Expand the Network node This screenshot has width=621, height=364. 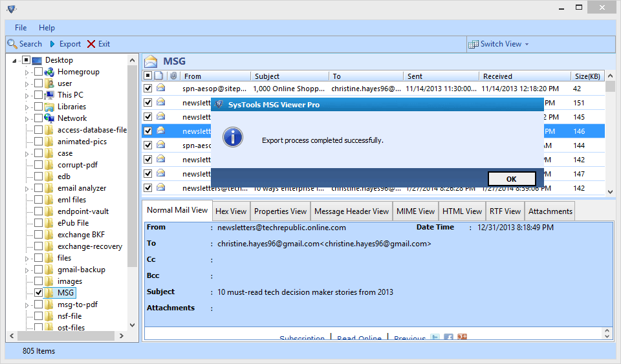pos(27,119)
